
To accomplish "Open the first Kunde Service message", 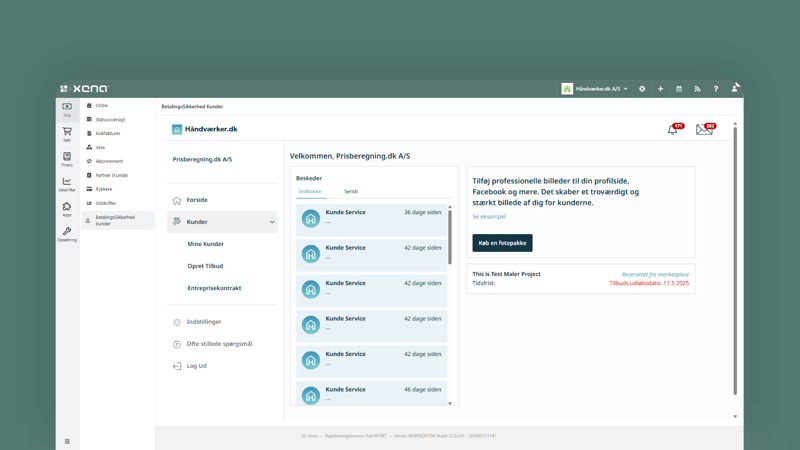I will [371, 217].
